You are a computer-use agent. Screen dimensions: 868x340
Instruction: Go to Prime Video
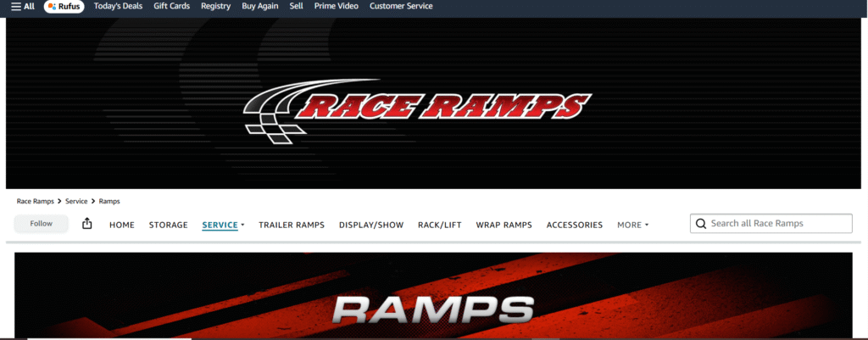336,6
